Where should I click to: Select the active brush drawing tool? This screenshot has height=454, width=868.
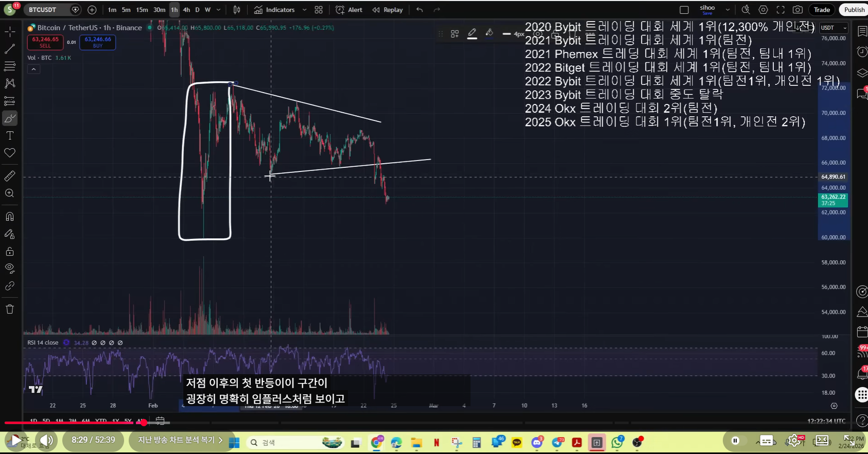tap(10, 118)
